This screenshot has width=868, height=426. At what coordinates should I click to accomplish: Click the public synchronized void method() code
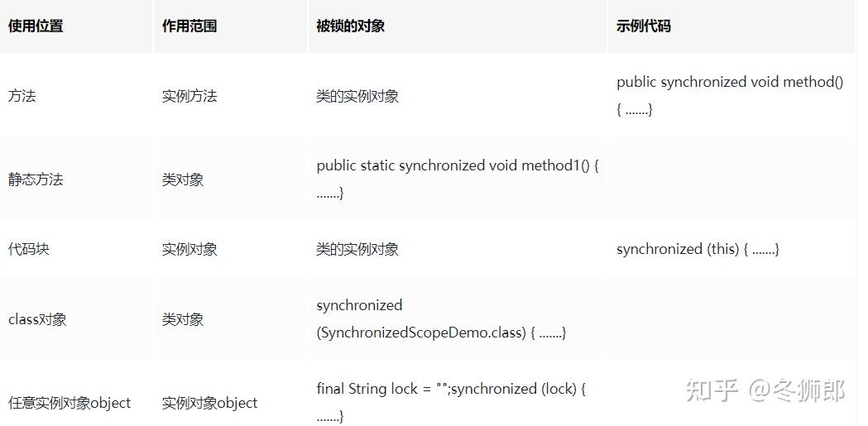730,96
